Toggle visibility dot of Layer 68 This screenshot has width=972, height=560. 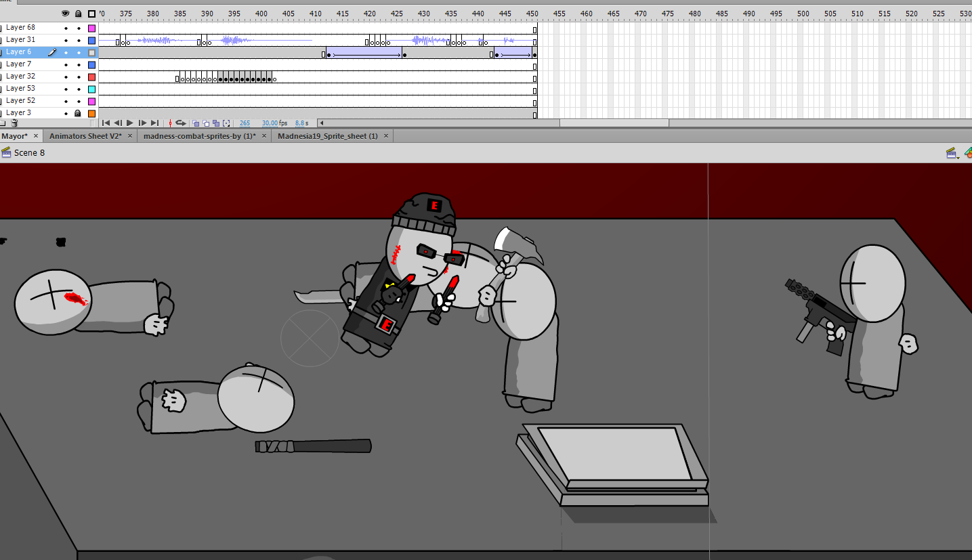[66, 28]
